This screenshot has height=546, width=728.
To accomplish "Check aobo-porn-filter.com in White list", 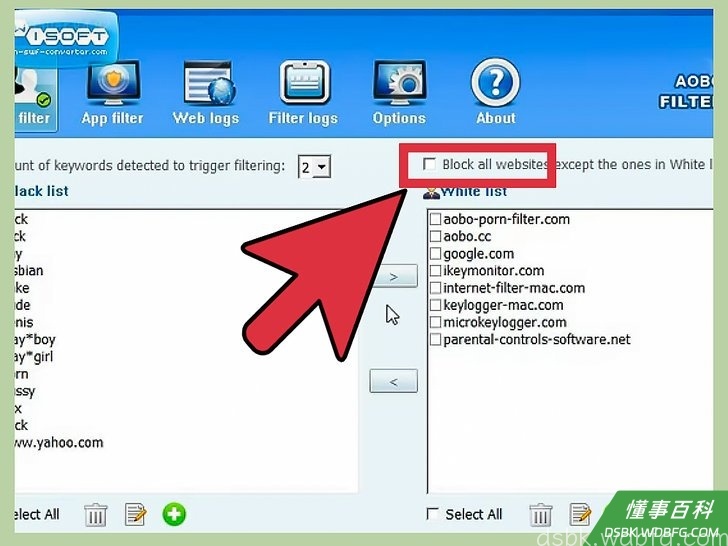I will coord(435,219).
